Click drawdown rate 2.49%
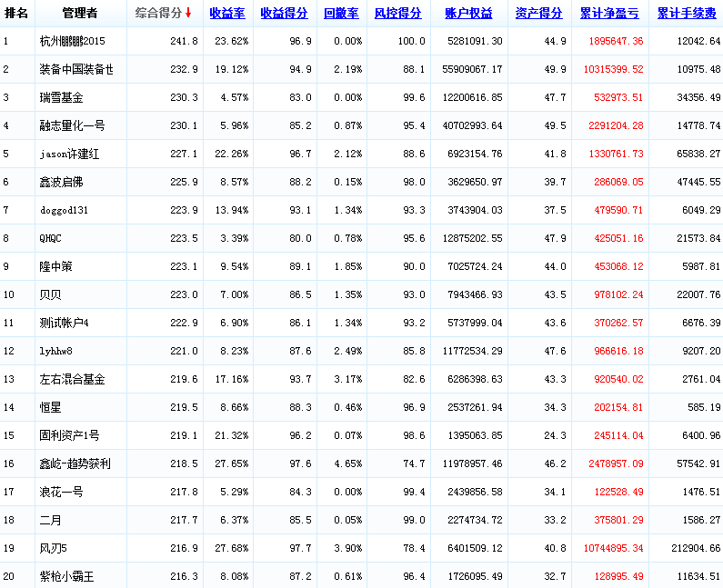 348,351
